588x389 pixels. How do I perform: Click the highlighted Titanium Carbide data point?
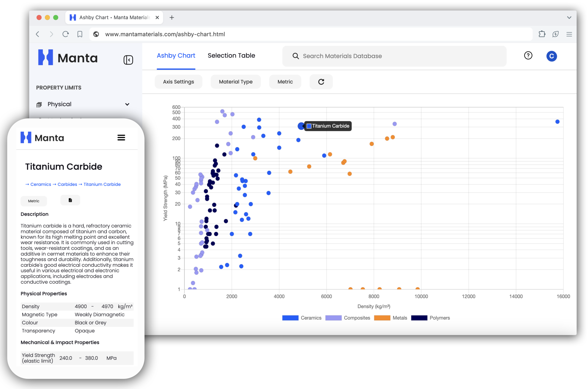301,126
